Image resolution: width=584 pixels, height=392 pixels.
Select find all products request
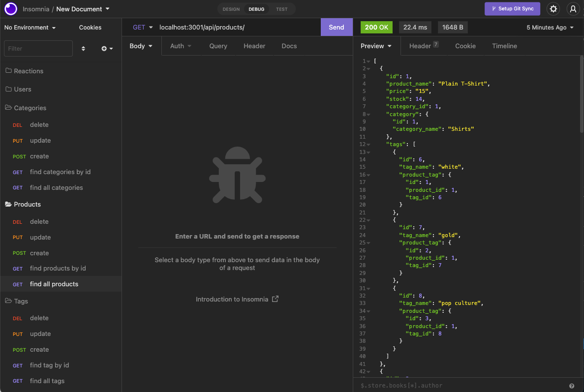click(x=61, y=284)
